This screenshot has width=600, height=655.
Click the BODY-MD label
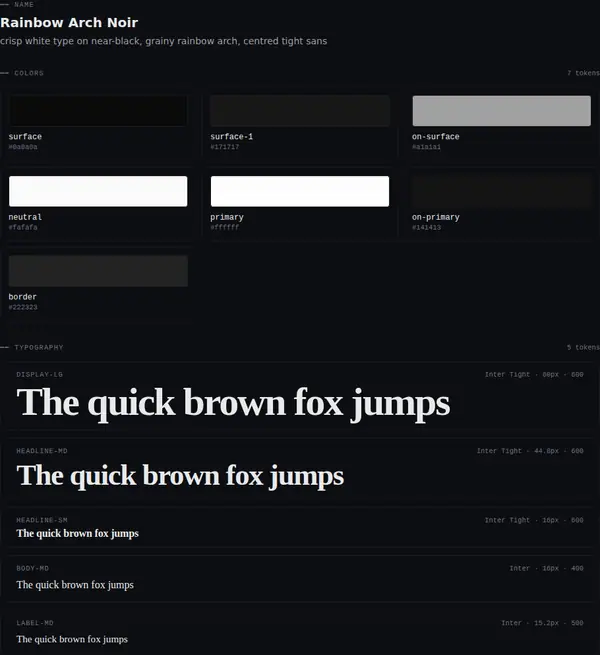33,569
